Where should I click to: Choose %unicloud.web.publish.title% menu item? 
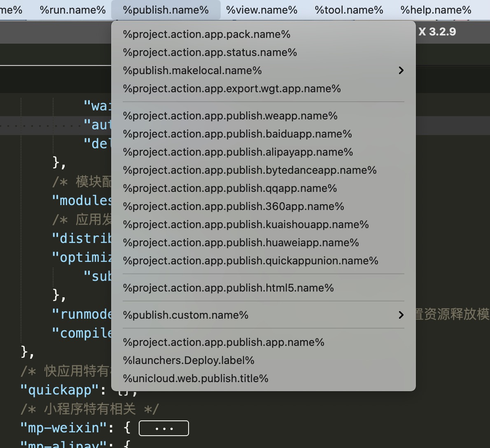point(196,378)
